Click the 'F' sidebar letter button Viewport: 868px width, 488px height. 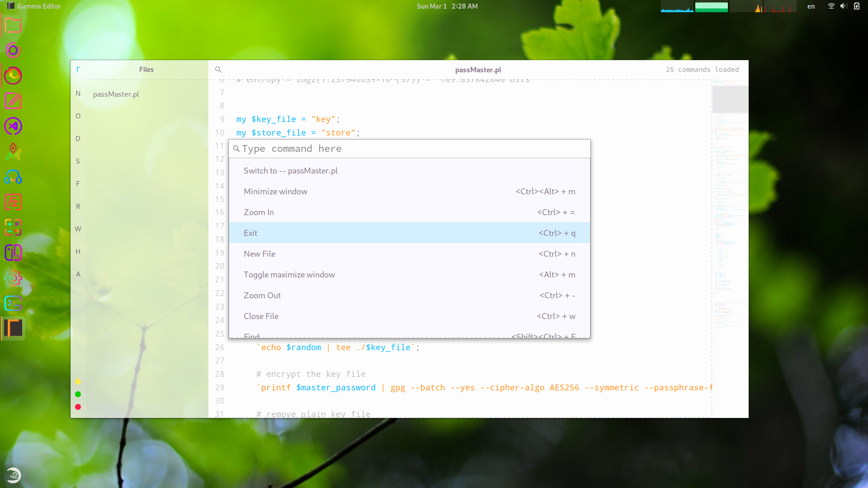pos(78,184)
